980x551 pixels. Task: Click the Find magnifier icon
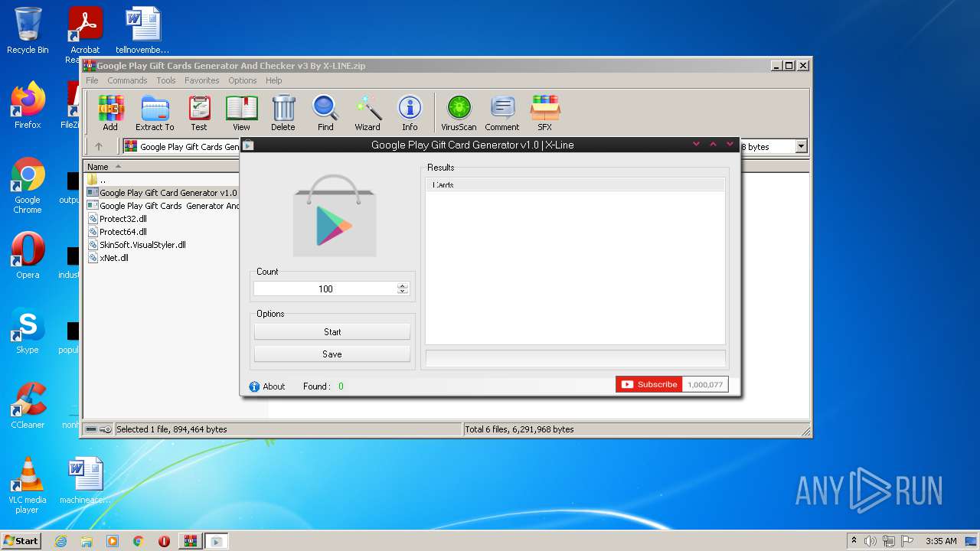click(325, 113)
